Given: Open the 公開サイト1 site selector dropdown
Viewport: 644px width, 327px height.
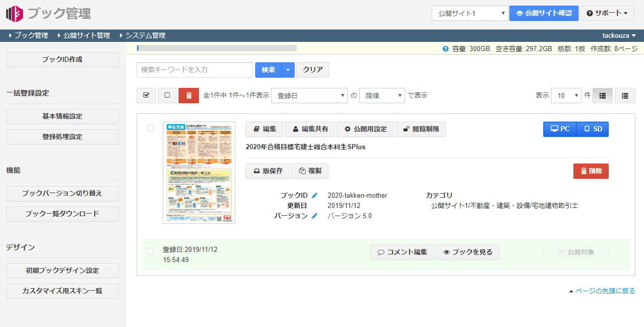Looking at the screenshot, I should 470,13.
